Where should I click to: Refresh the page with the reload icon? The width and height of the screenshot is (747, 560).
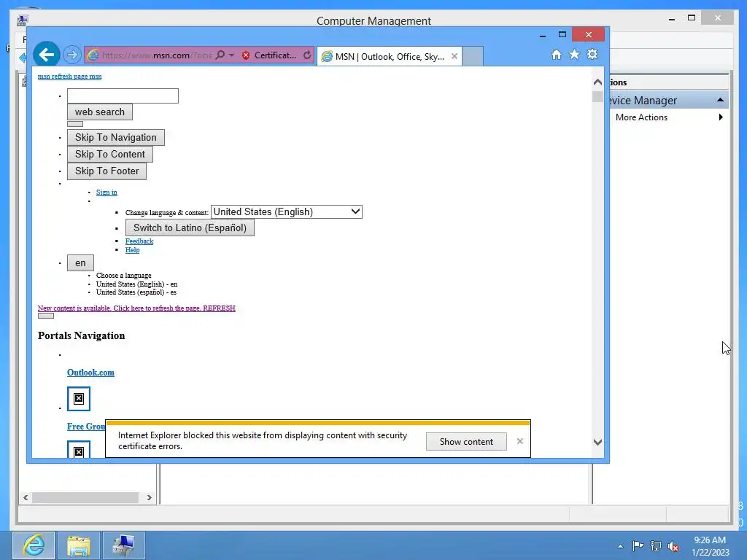coord(307,55)
